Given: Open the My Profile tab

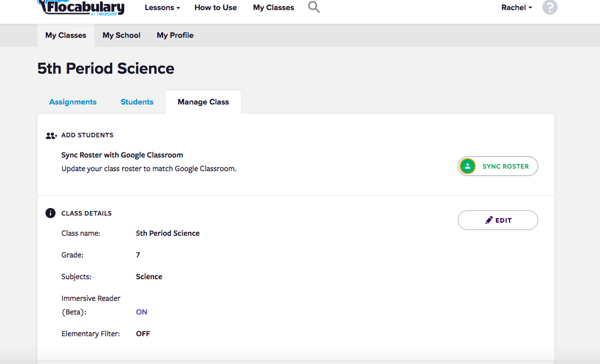Looking at the screenshot, I should (175, 35).
